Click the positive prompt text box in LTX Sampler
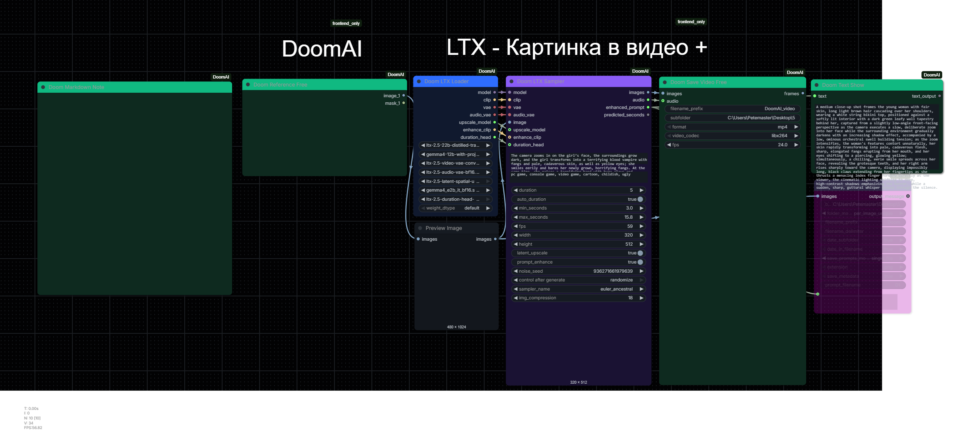Image resolution: width=980 pixels, height=434 pixels. [x=579, y=162]
